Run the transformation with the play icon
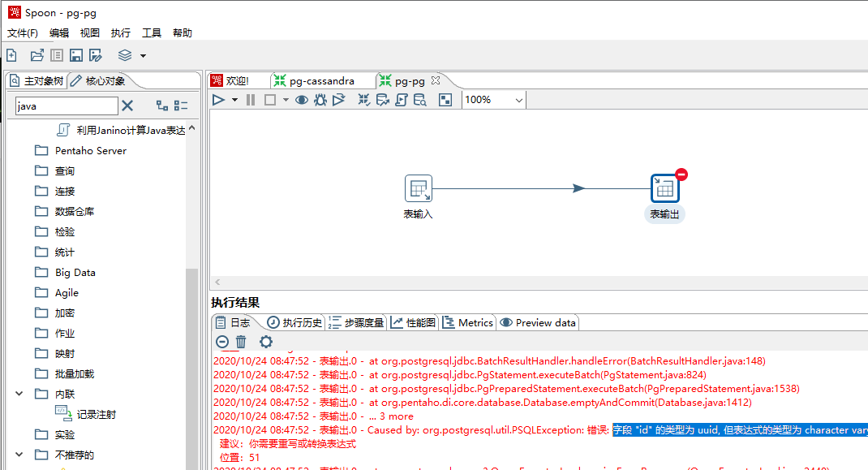 click(217, 99)
